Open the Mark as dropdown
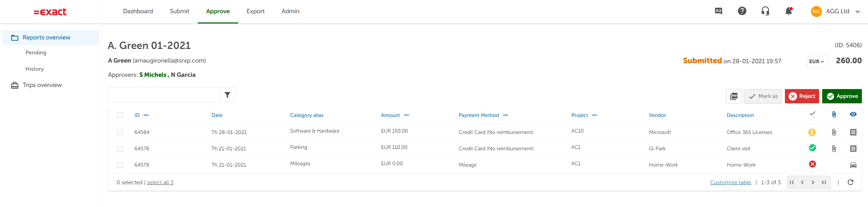 tap(763, 96)
